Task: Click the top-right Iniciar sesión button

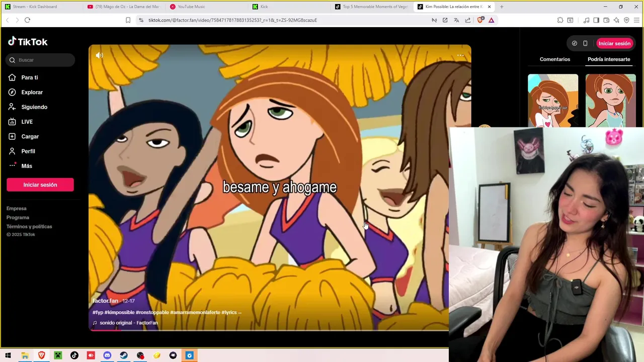Action: [614, 43]
